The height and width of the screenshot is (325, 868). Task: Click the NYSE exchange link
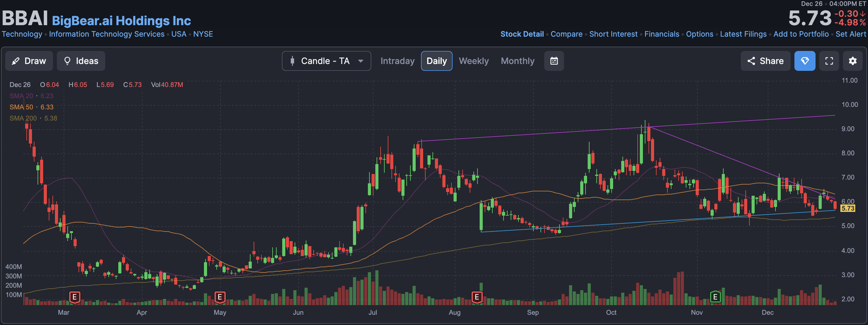[x=203, y=34]
